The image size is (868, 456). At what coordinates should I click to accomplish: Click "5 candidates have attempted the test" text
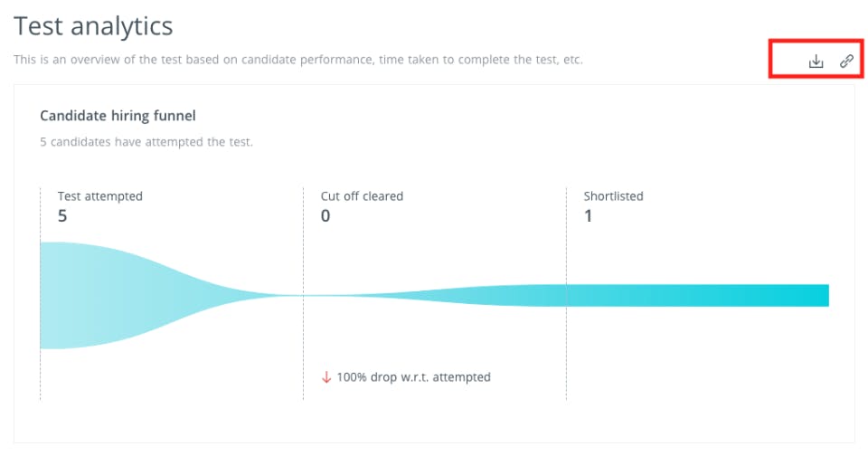click(x=146, y=142)
